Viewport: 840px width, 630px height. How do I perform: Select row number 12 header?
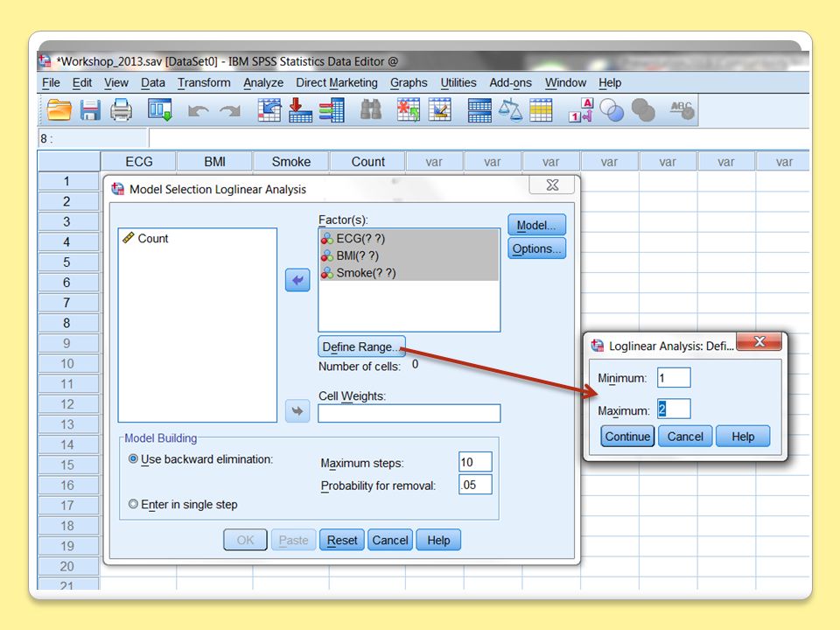68,404
